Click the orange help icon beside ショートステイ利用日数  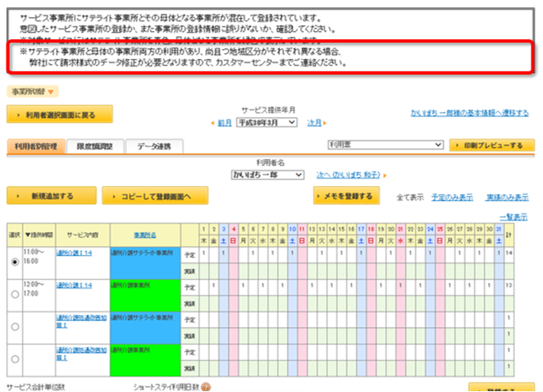(x=206, y=387)
